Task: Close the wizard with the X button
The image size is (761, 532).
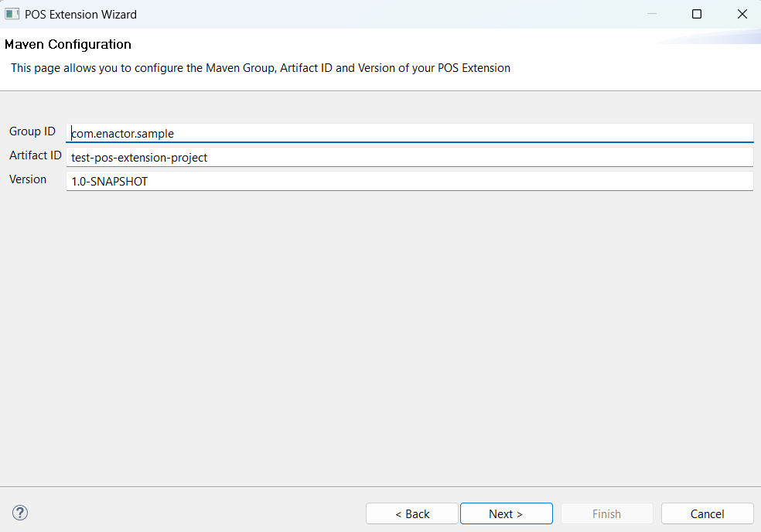Action: point(742,13)
